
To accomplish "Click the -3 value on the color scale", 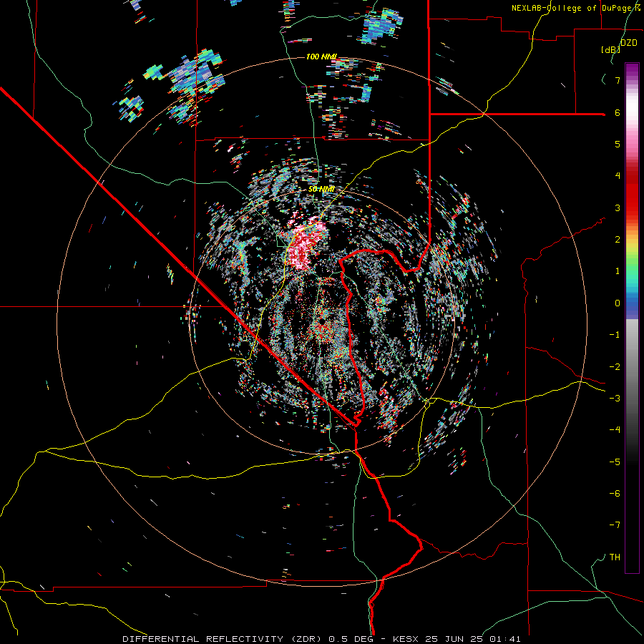I will pos(615,398).
